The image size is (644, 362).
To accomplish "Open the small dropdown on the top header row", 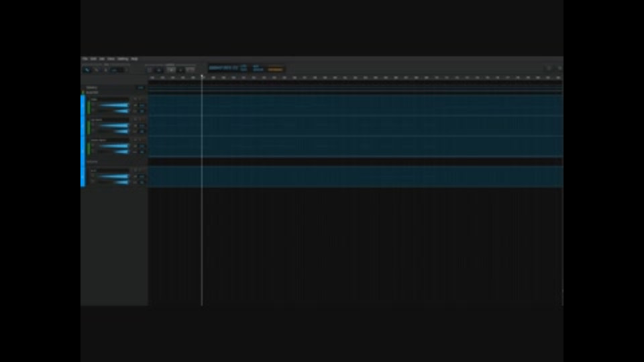I will tap(140, 87).
